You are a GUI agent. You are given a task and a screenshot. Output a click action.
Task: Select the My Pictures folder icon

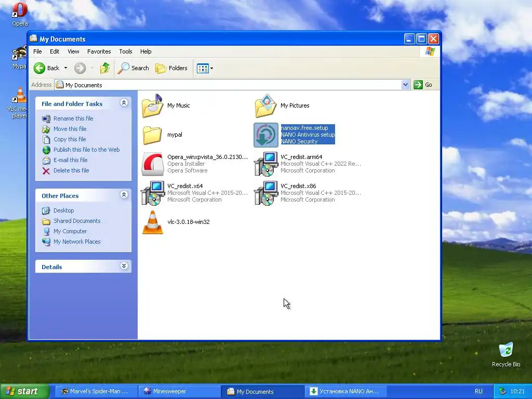coord(265,106)
